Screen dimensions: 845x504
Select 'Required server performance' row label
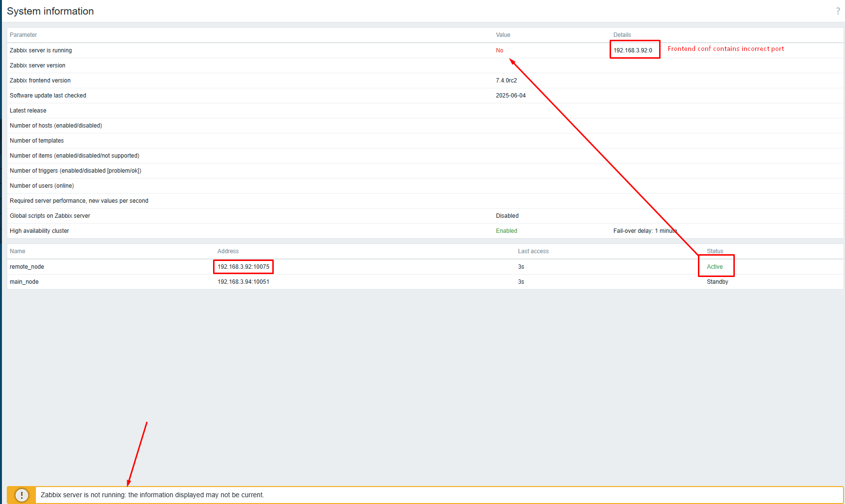[79, 201]
